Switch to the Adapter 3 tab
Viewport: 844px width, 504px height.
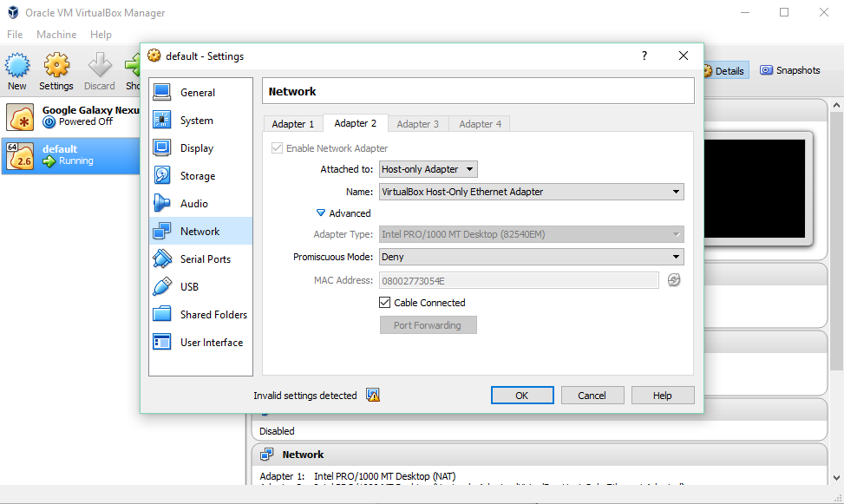[x=418, y=124]
